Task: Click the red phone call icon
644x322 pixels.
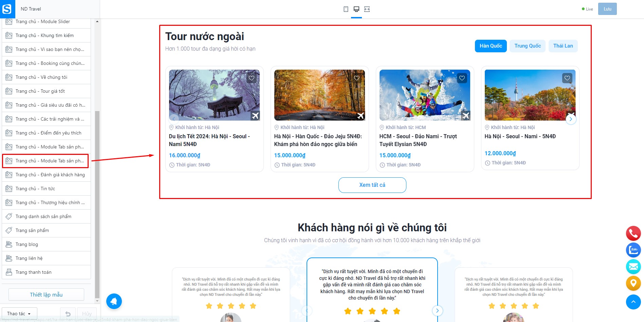Action: click(x=633, y=233)
